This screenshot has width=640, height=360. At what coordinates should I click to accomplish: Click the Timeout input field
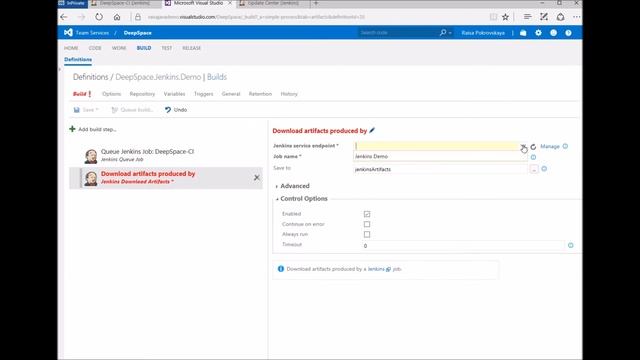pyautogui.click(x=464, y=245)
